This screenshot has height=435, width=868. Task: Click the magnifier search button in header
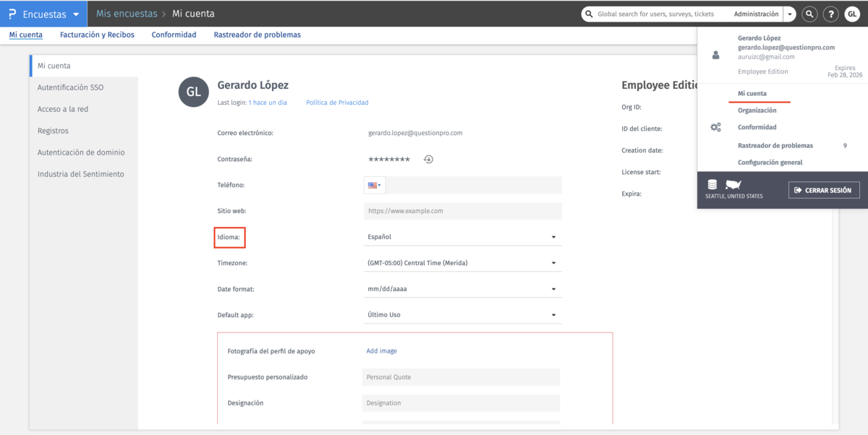tap(809, 14)
